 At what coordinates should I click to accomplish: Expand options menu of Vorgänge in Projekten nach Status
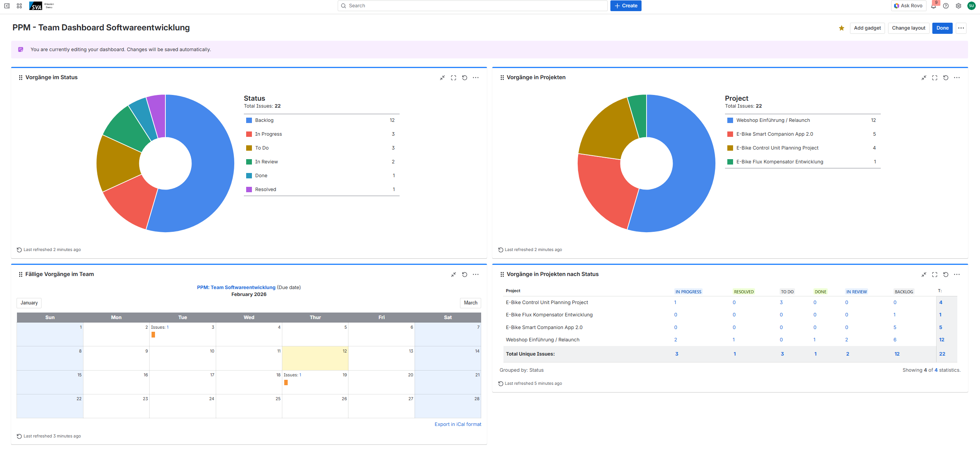(x=957, y=274)
